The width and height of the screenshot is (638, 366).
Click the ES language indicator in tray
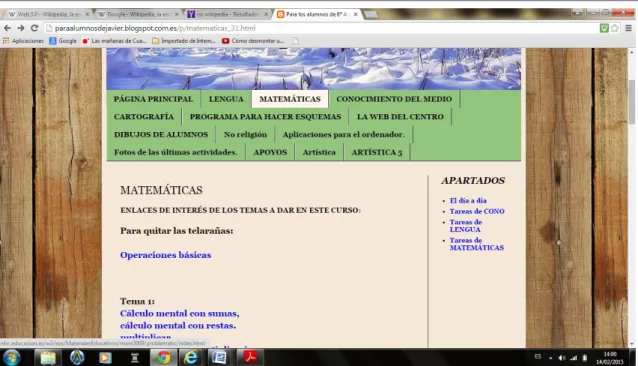point(538,357)
